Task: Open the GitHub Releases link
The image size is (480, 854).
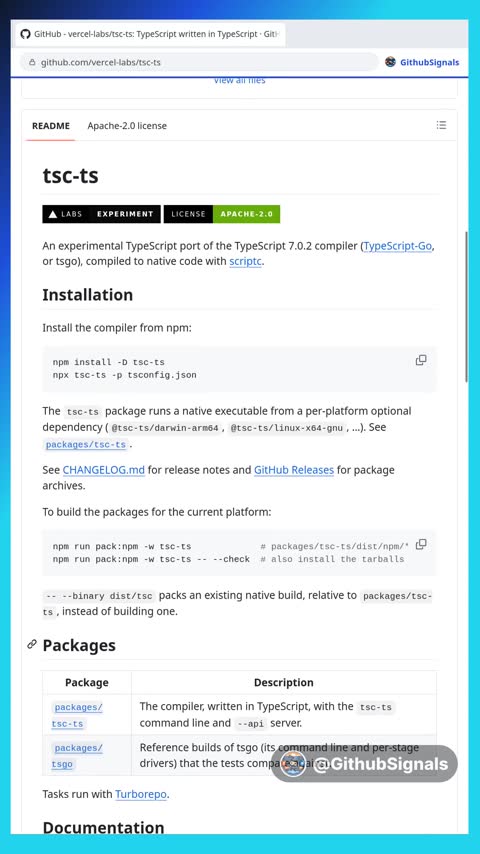Action: click(294, 469)
